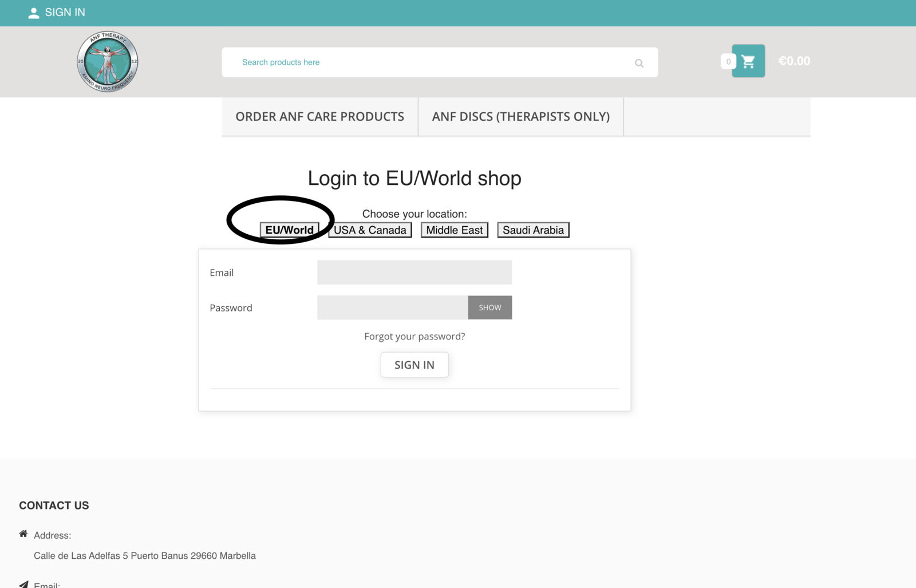Click the ANF Therapy logo
Image resolution: width=916 pixels, height=588 pixels.
coord(108,62)
